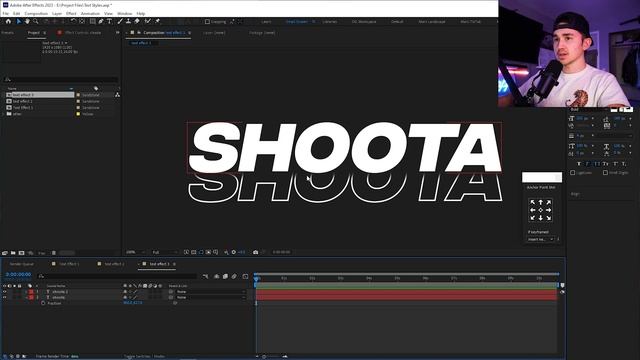Click the motion blur enable icon in timeline
The height and width of the screenshot is (360, 640).
tap(234, 276)
